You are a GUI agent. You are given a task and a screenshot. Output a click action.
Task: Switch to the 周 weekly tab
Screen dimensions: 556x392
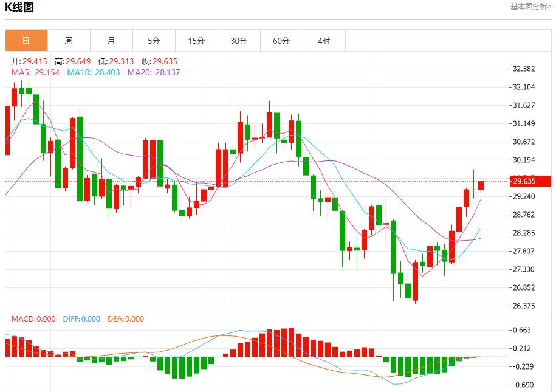click(69, 41)
